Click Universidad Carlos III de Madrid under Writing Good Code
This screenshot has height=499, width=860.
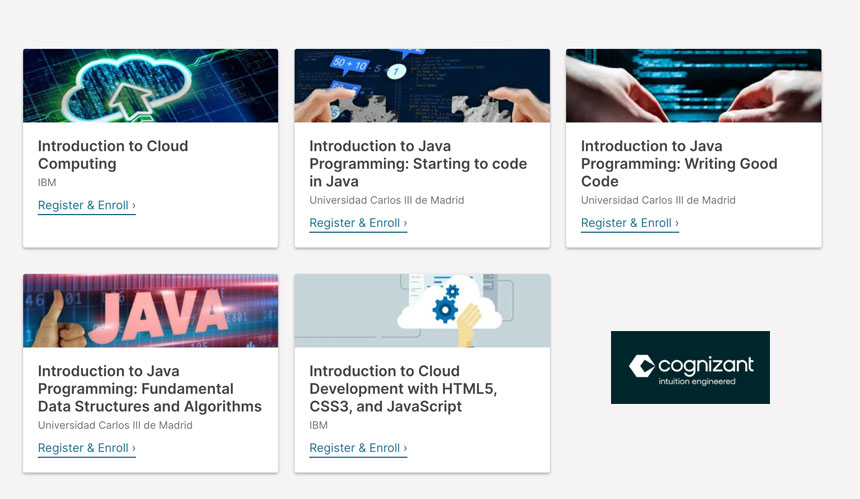[x=658, y=200]
